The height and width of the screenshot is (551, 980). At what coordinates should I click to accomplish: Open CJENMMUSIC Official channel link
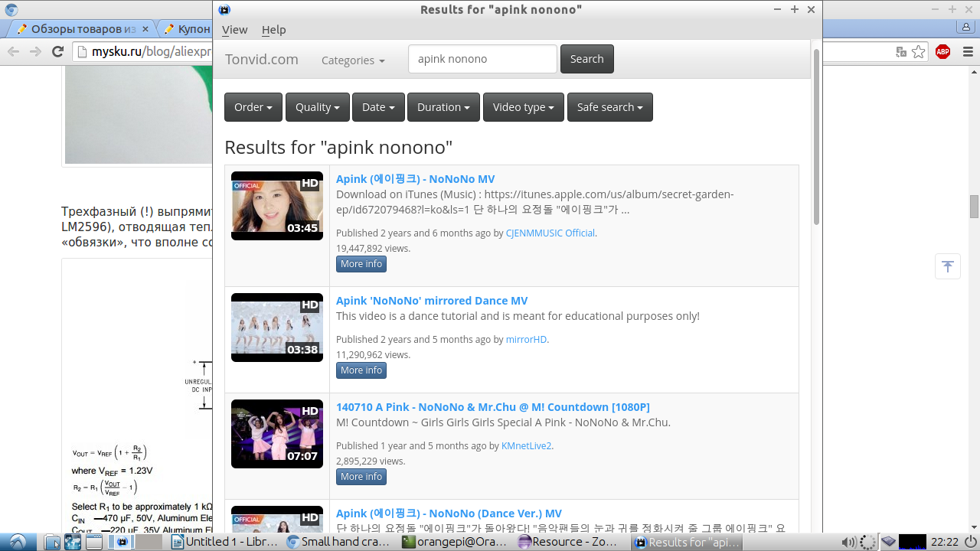550,233
